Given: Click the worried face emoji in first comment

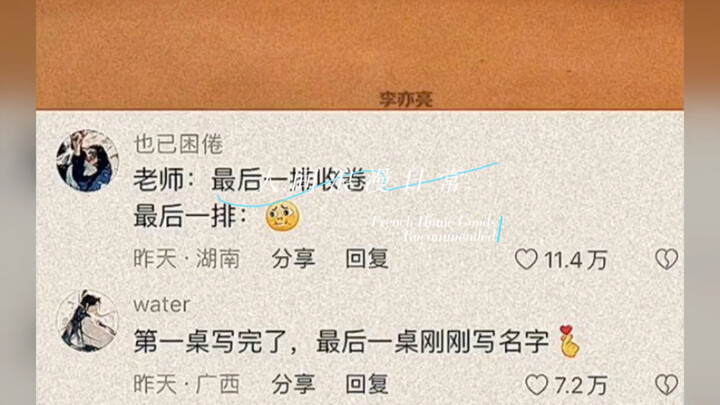Looking at the screenshot, I should 282,216.
